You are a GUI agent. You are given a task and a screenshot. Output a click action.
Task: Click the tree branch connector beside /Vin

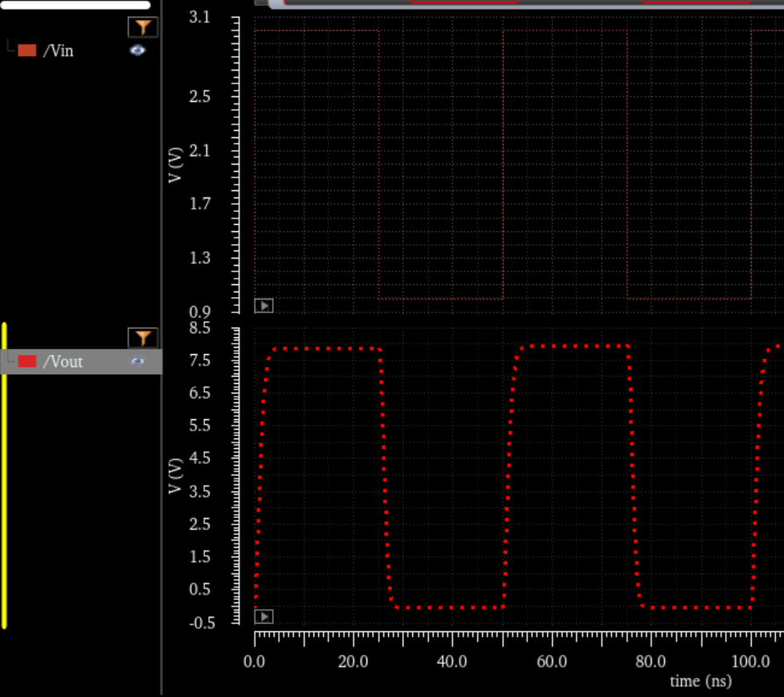(x=10, y=49)
